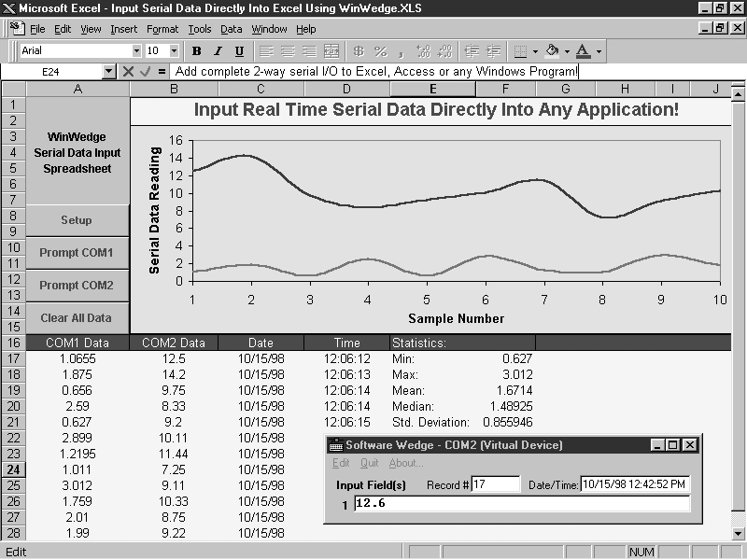Toggle underline formatting

(239, 51)
